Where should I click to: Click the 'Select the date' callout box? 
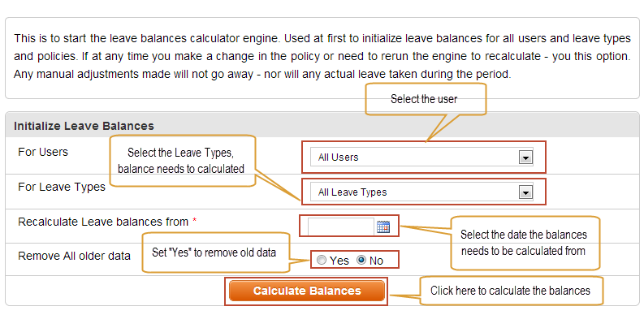coord(525,243)
